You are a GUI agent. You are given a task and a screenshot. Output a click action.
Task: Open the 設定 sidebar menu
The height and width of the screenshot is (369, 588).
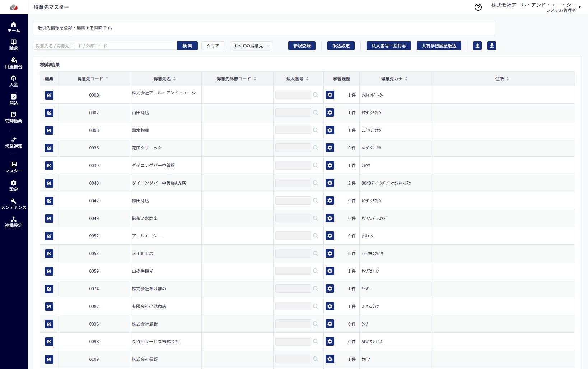[x=14, y=186]
